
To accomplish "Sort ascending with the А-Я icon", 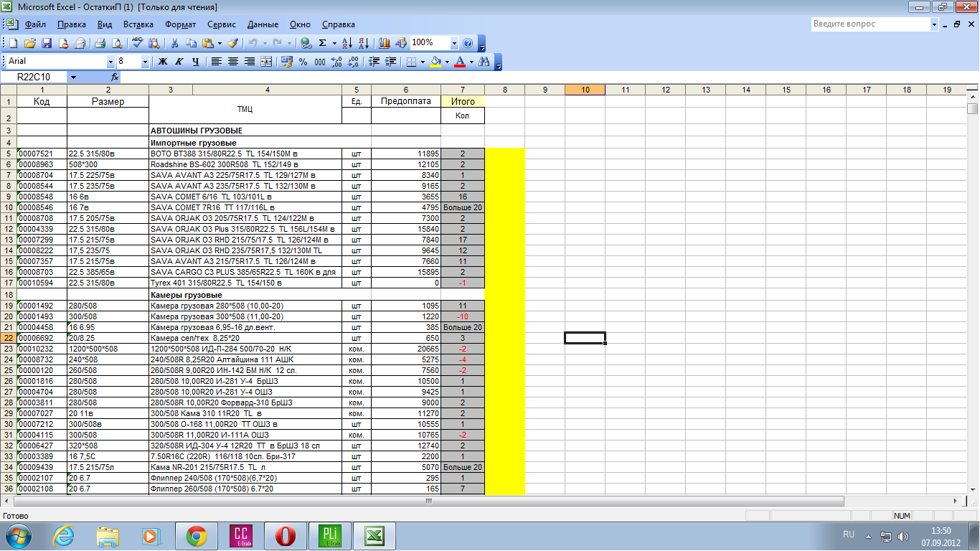I will 347,43.
